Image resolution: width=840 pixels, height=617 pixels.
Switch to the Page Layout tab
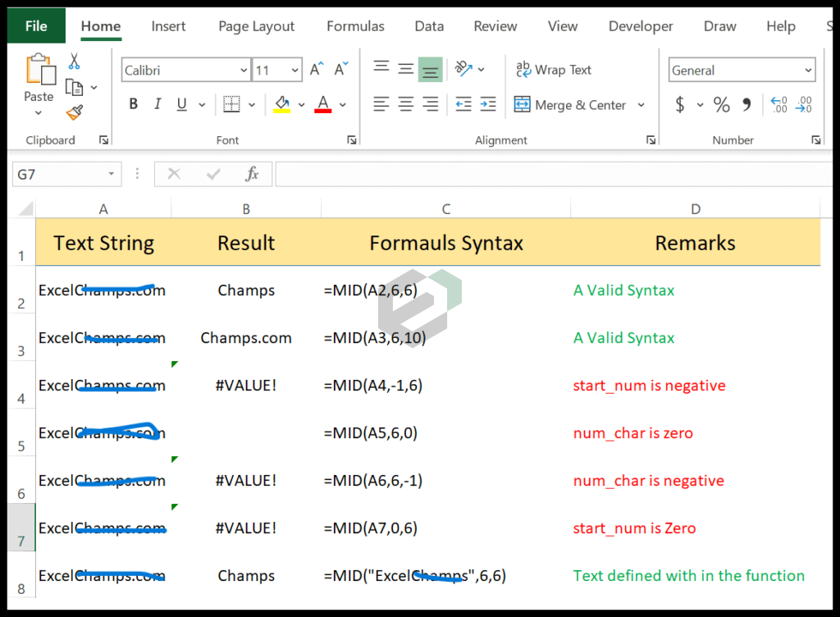click(x=257, y=26)
